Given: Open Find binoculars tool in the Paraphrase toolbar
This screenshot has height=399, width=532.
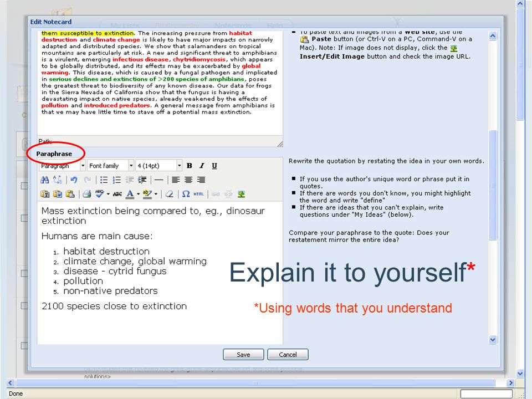Looking at the screenshot, I should pyautogui.click(x=45, y=180).
